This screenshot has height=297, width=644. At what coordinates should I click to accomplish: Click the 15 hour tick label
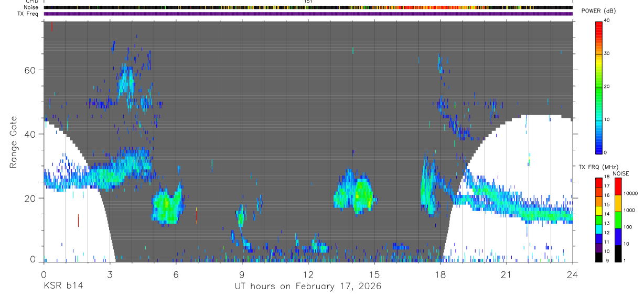[x=374, y=274]
